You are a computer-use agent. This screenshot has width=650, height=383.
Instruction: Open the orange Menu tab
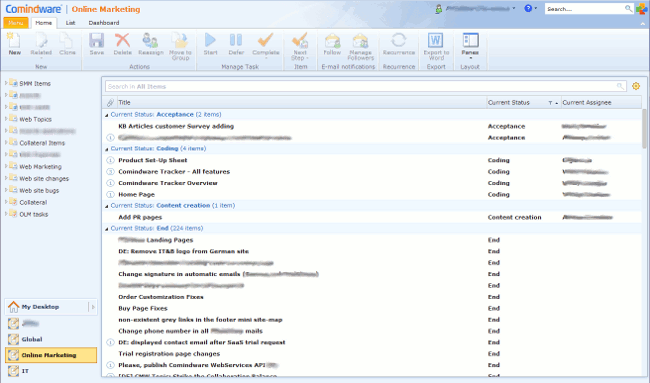click(16, 23)
